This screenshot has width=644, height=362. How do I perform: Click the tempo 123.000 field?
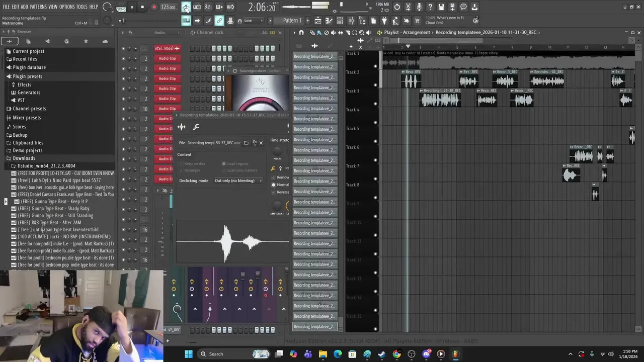tap(168, 8)
